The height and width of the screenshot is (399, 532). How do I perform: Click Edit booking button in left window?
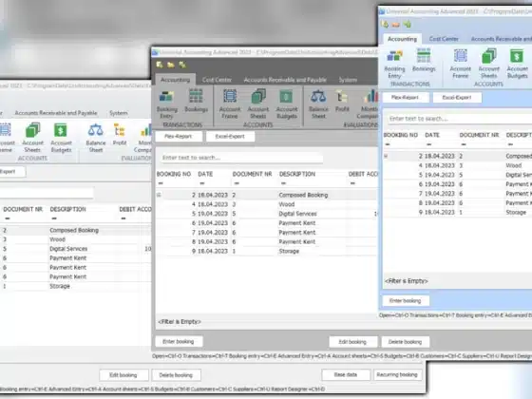click(x=123, y=375)
